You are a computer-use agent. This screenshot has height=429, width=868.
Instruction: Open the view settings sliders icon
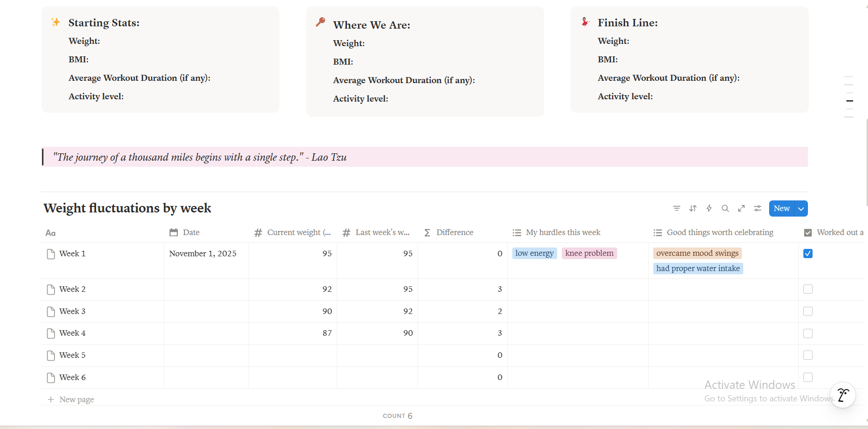pyautogui.click(x=757, y=208)
